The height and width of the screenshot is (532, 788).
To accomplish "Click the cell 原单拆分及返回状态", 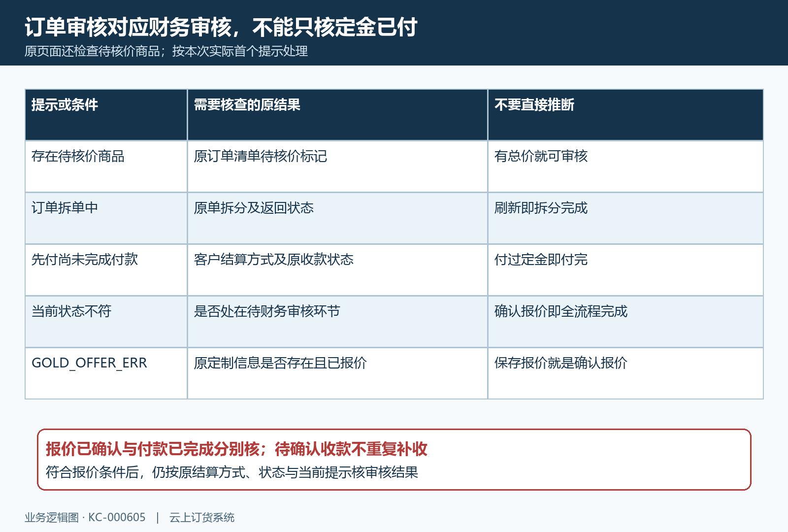I will pos(337,218).
